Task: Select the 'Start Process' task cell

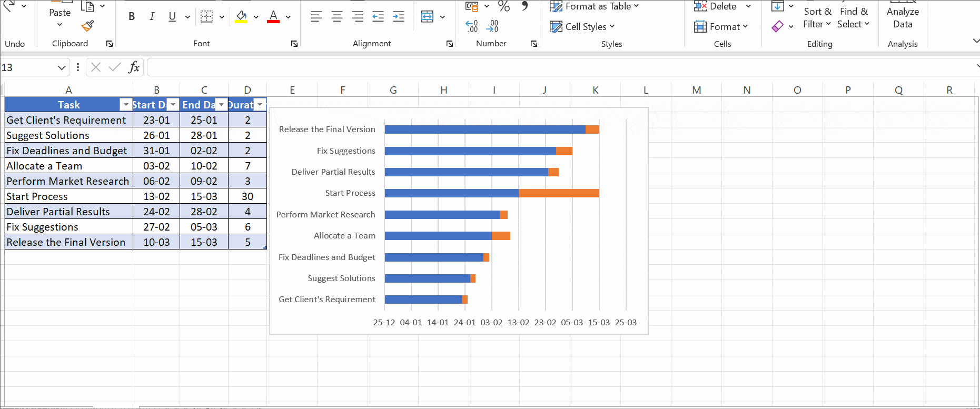Action: [x=68, y=196]
